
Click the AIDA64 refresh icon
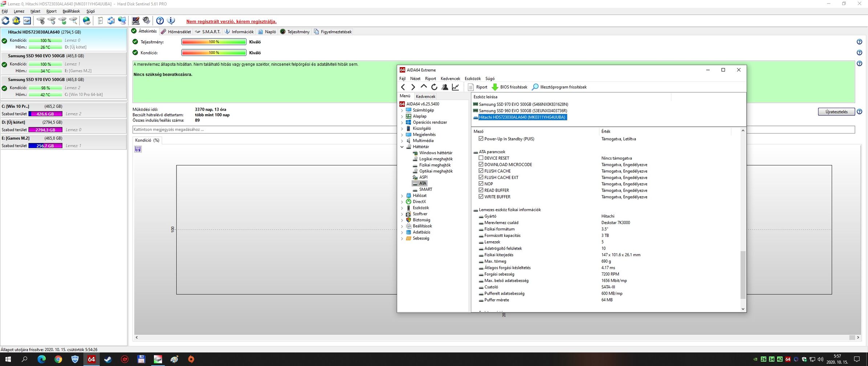point(434,87)
